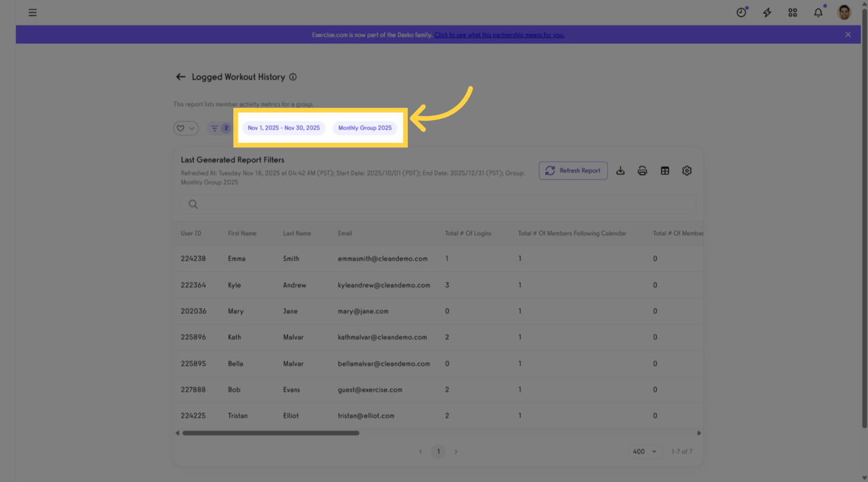Click last name Jane
The height and width of the screenshot is (482, 868).
(x=290, y=311)
